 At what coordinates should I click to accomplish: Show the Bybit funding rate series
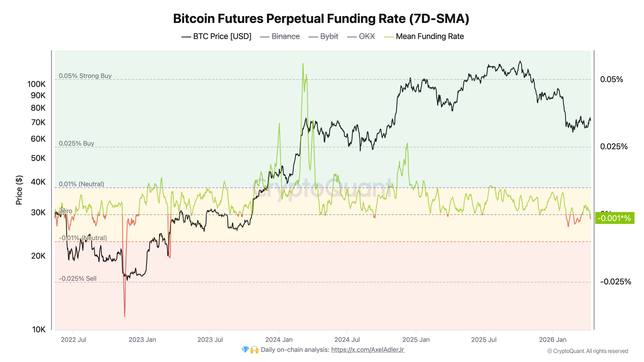tap(329, 37)
